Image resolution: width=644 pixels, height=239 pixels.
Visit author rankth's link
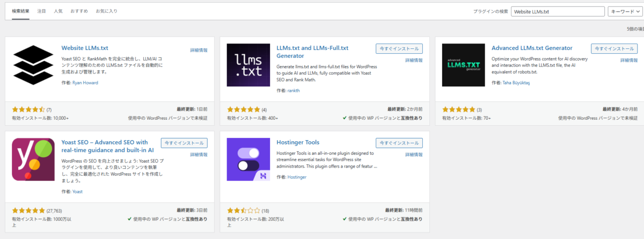click(295, 90)
